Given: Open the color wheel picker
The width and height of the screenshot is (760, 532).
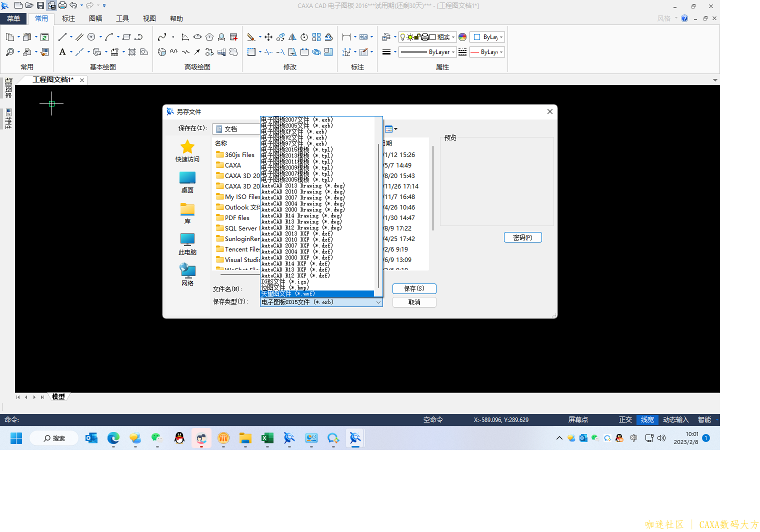Looking at the screenshot, I should click(x=462, y=37).
